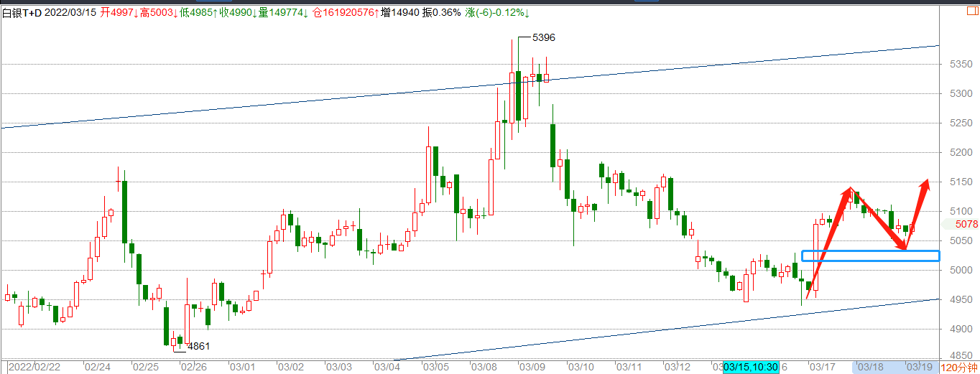Click the 低4985 low price value
Image resolution: width=980 pixels, height=374 pixels.
coord(198,14)
